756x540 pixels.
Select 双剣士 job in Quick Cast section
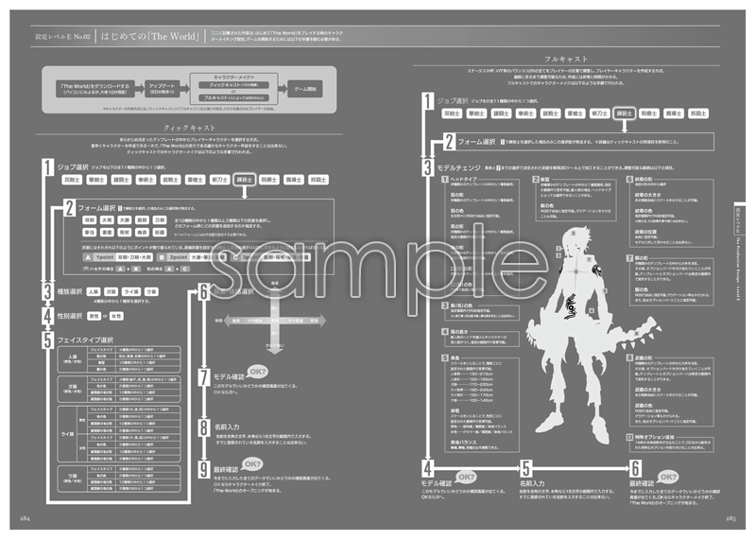[72, 180]
